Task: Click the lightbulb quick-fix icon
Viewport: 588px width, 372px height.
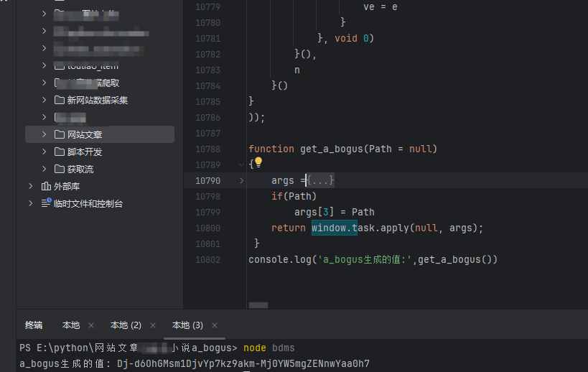Action: click(x=258, y=163)
